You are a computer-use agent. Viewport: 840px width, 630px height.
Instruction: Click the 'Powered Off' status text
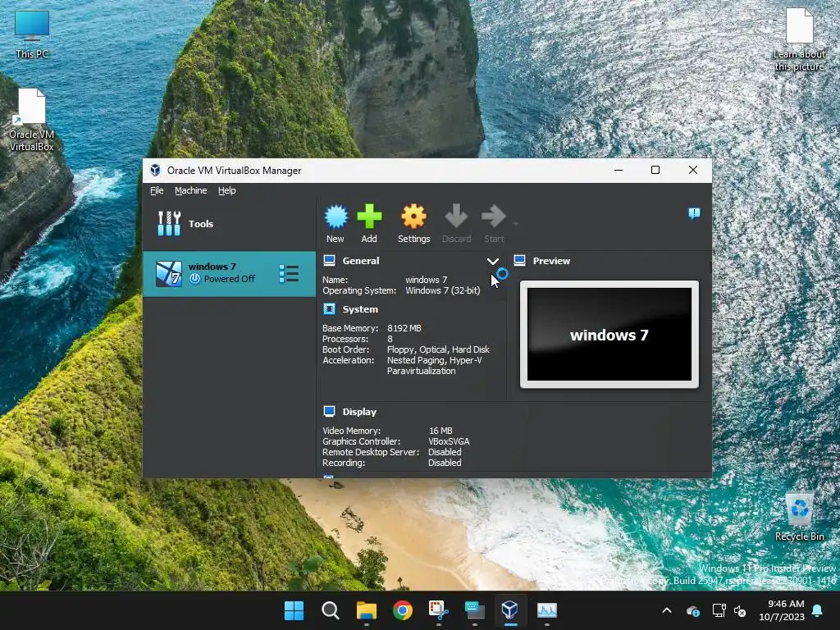230,279
